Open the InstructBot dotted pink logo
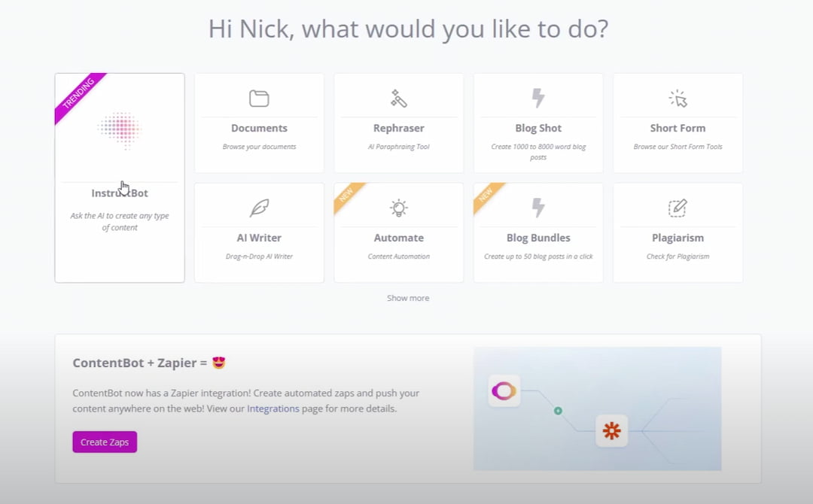The height and width of the screenshot is (504, 813). [120, 129]
